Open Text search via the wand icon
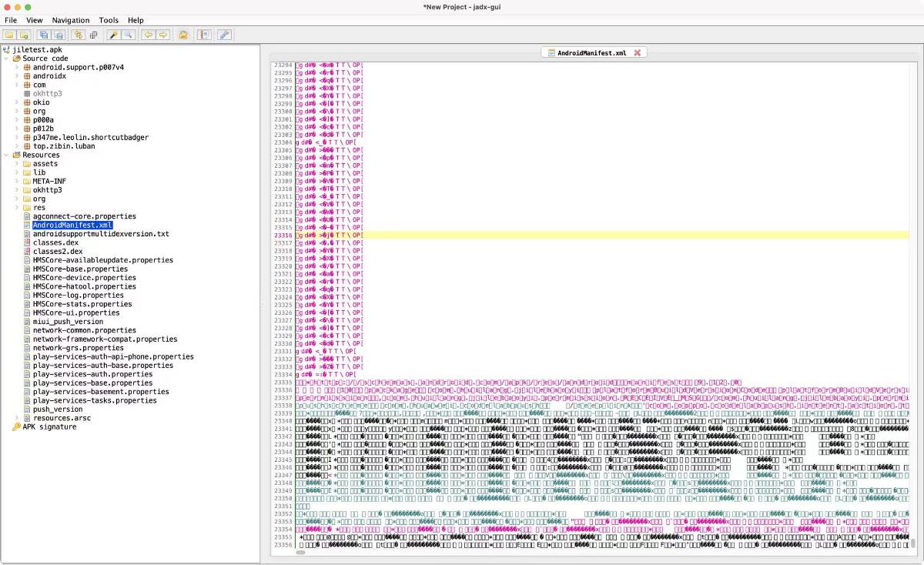Screen dimensions: 924x565 (x=113, y=35)
